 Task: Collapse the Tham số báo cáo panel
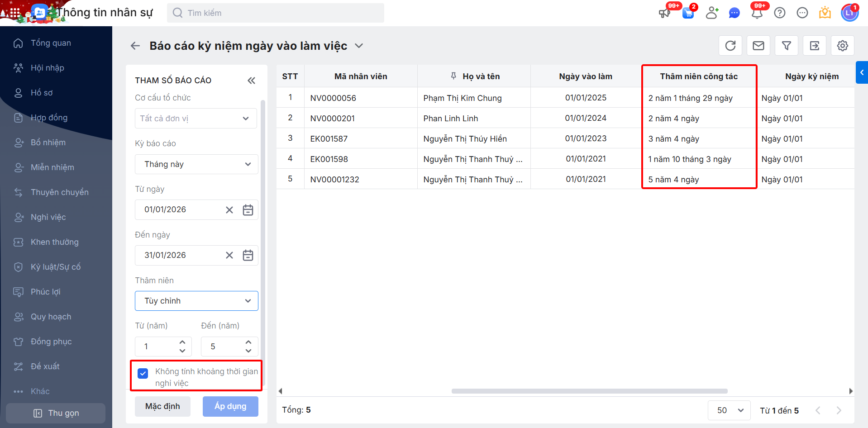[x=251, y=81]
